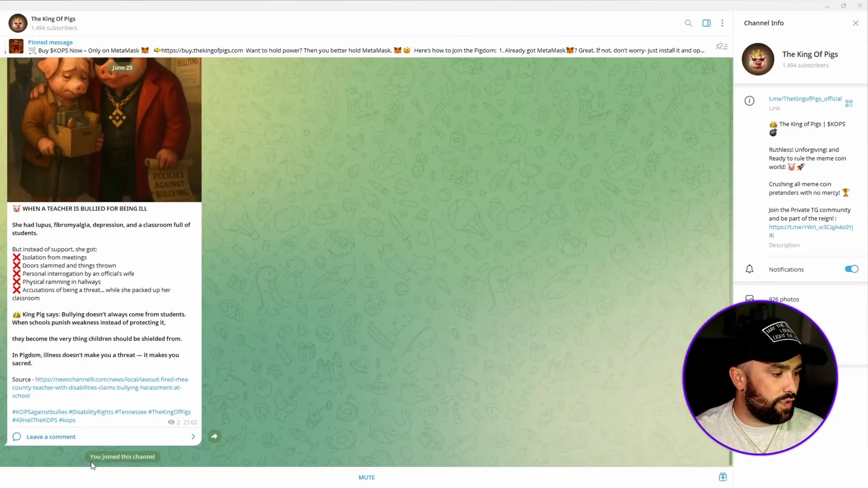View large channel profile photo
Screen dimensions: 868x488
[758, 59]
